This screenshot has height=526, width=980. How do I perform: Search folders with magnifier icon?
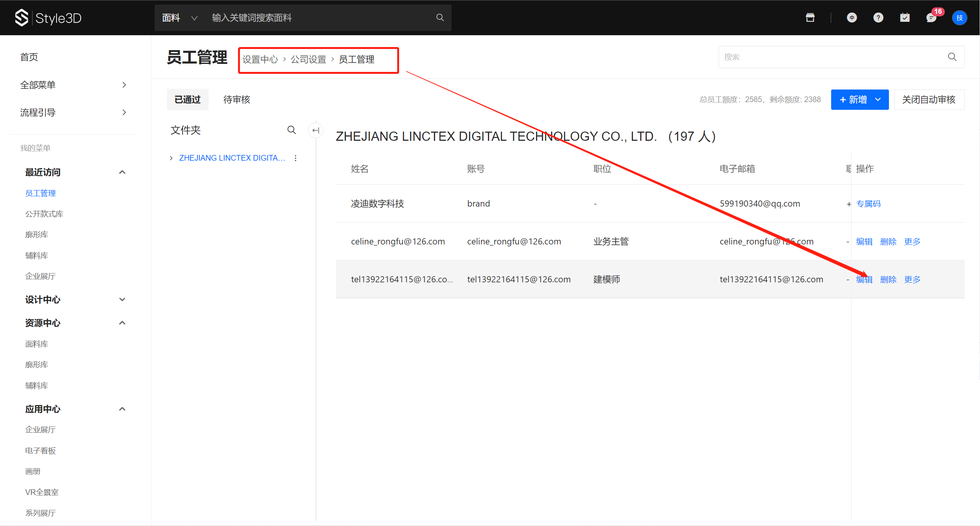click(x=292, y=130)
